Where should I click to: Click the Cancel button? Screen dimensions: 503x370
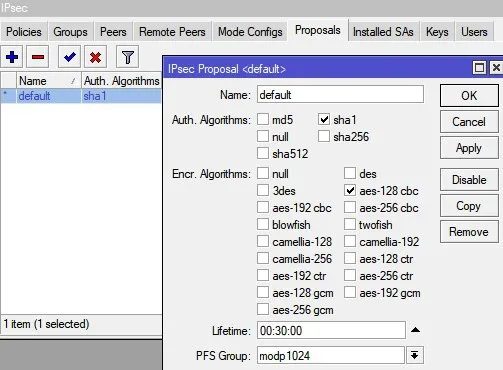click(469, 122)
